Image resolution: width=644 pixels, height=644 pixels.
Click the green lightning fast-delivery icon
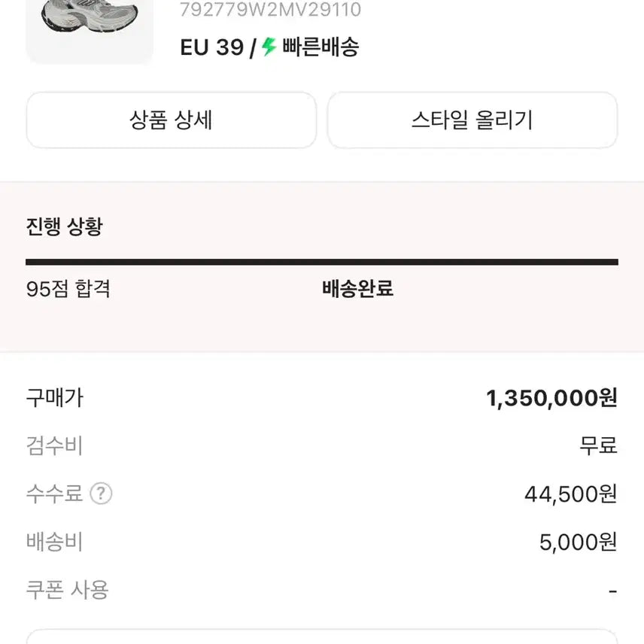pyautogui.click(x=269, y=47)
